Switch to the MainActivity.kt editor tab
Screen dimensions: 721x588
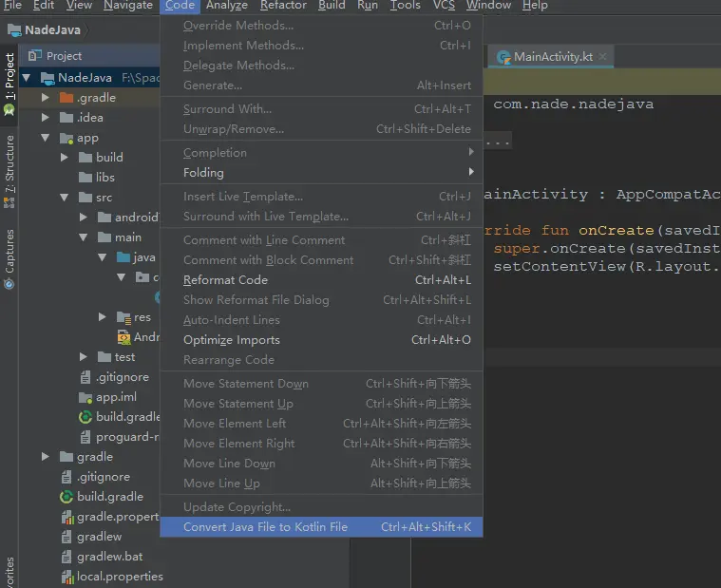click(x=553, y=57)
